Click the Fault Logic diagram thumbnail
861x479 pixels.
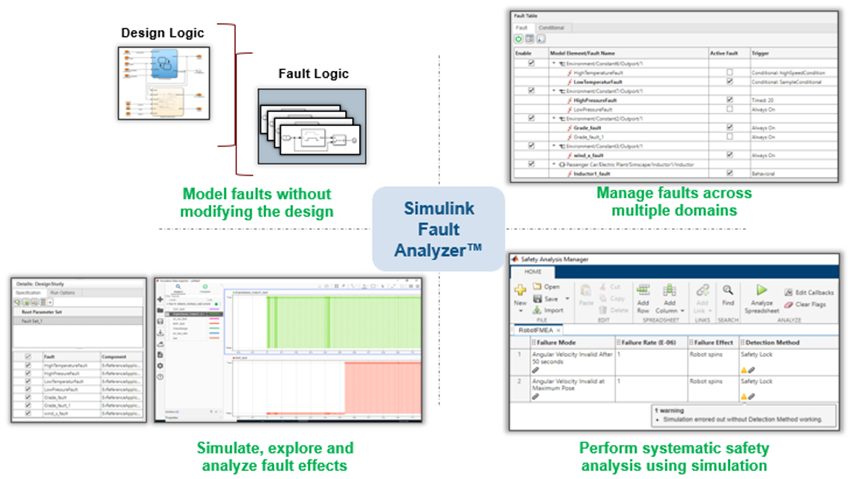[x=312, y=126]
